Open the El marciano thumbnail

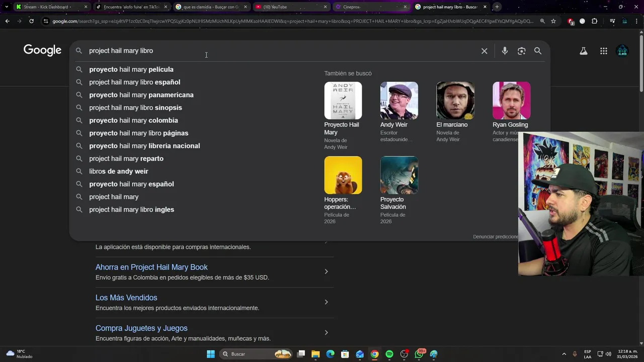click(x=455, y=101)
